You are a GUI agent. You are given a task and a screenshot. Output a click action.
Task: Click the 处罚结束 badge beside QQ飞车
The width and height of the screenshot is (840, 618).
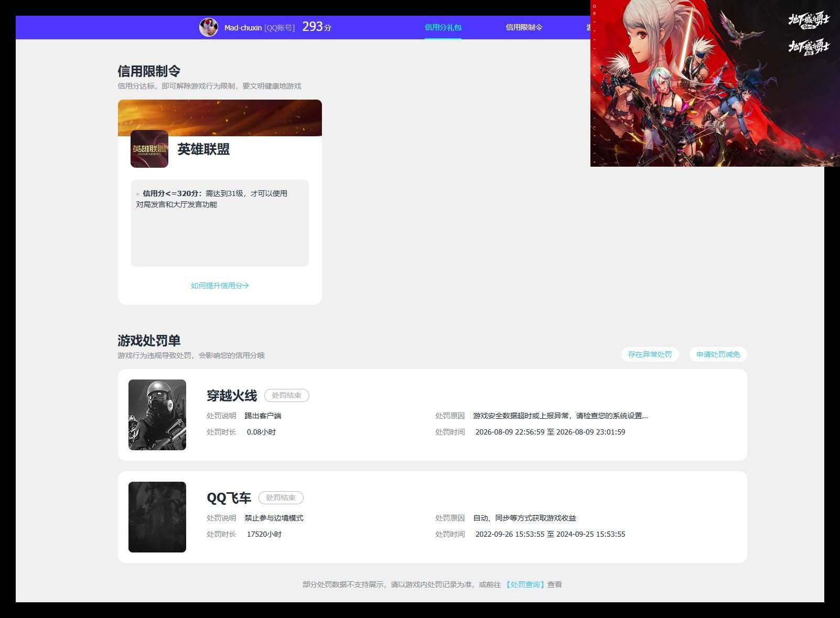pos(281,497)
